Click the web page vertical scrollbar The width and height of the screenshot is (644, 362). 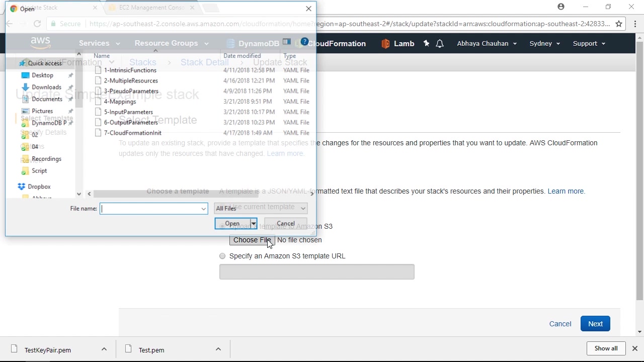pyautogui.click(x=640, y=171)
